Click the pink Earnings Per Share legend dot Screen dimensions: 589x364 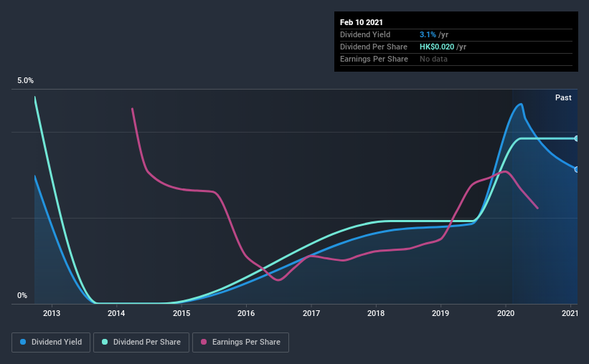[204, 342]
